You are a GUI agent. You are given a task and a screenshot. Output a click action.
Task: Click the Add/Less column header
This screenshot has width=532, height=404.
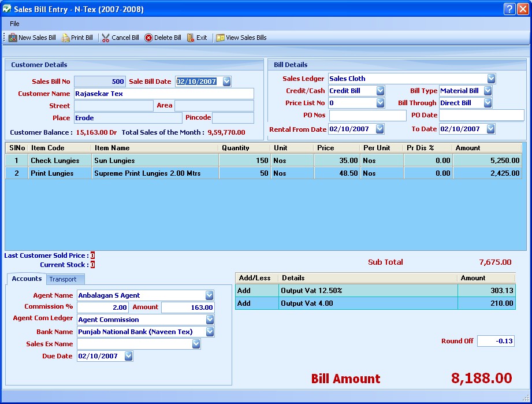tap(257, 278)
